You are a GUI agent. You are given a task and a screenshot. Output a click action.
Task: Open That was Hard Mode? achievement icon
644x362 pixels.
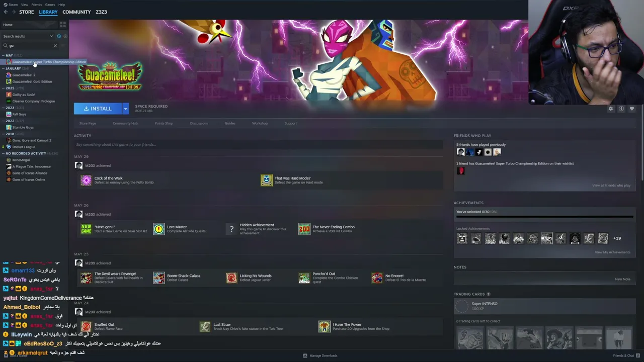[x=266, y=180]
